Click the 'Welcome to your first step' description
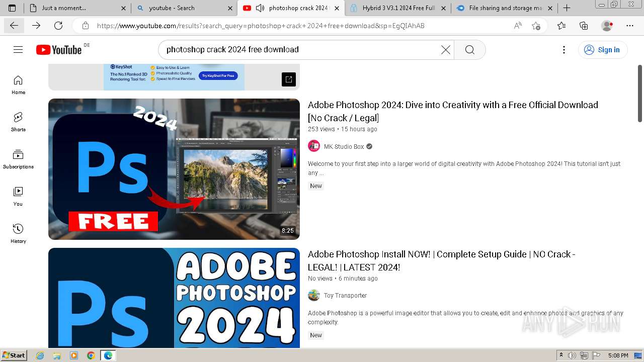Viewport: 644px width, 362px height. pos(464,168)
